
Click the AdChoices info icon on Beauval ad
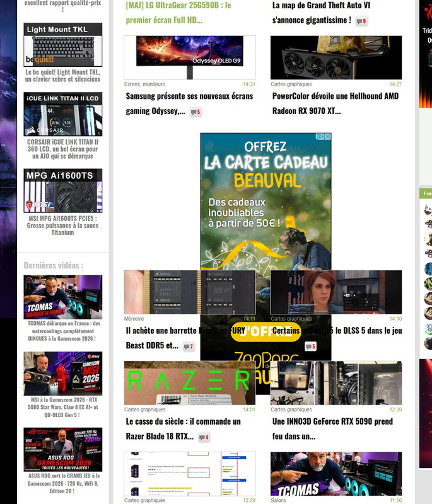point(320,137)
